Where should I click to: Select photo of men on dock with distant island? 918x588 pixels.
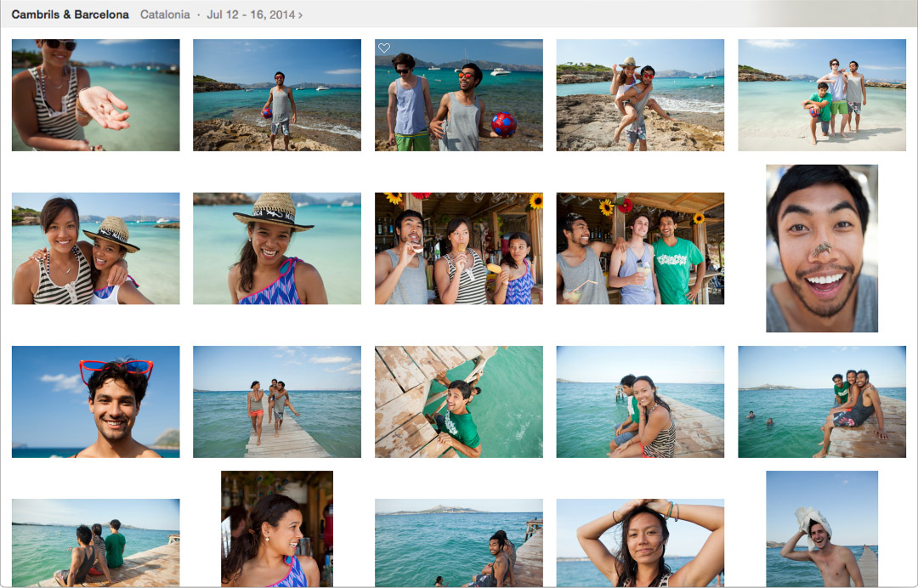click(459, 543)
